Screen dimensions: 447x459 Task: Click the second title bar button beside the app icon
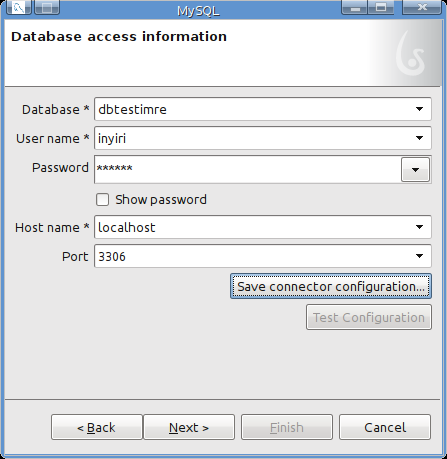(x=47, y=7)
